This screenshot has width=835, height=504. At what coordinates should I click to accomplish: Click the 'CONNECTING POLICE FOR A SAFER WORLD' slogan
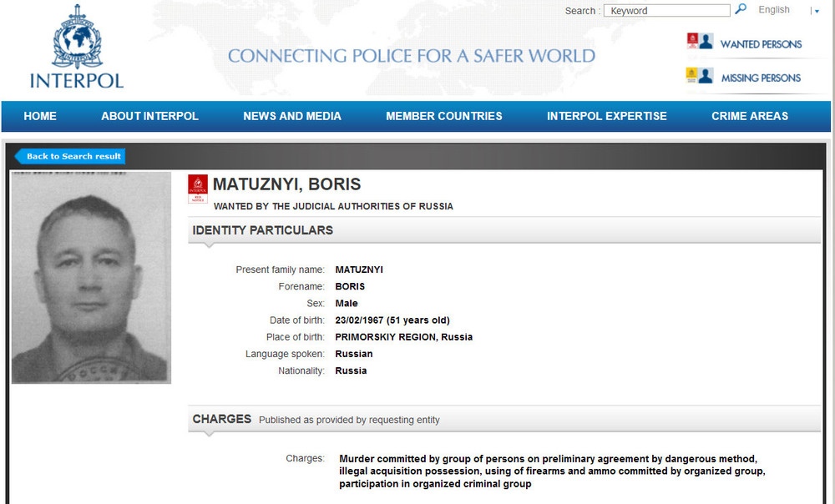click(412, 56)
